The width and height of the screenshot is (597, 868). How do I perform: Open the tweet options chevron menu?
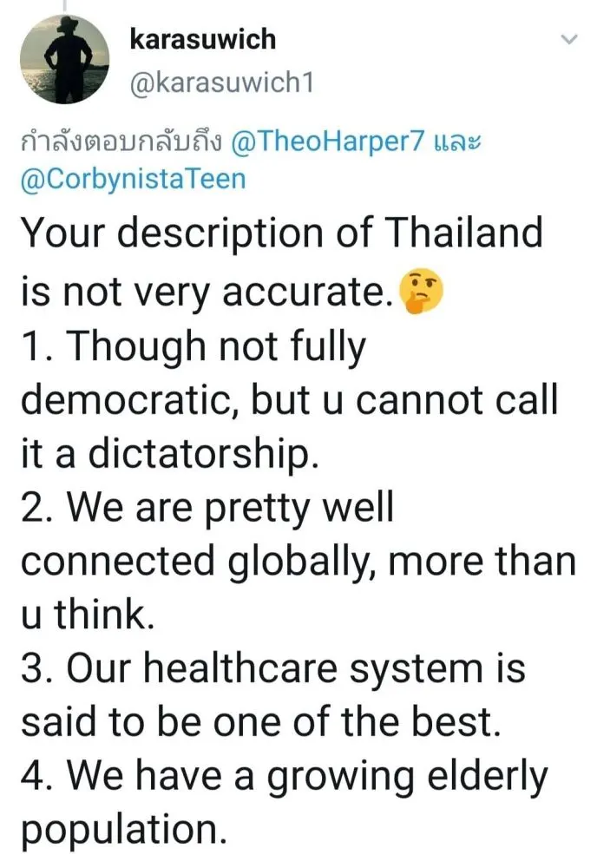pyautogui.click(x=568, y=40)
